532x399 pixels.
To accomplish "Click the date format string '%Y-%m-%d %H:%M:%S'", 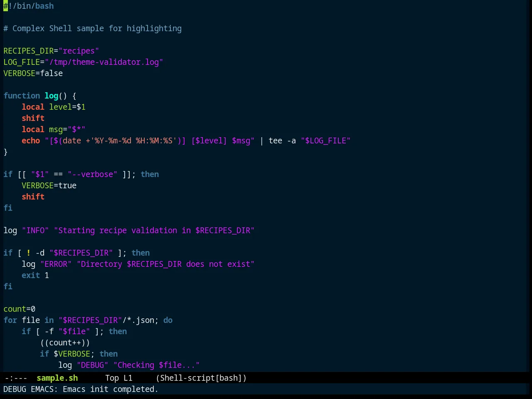I will [133, 140].
